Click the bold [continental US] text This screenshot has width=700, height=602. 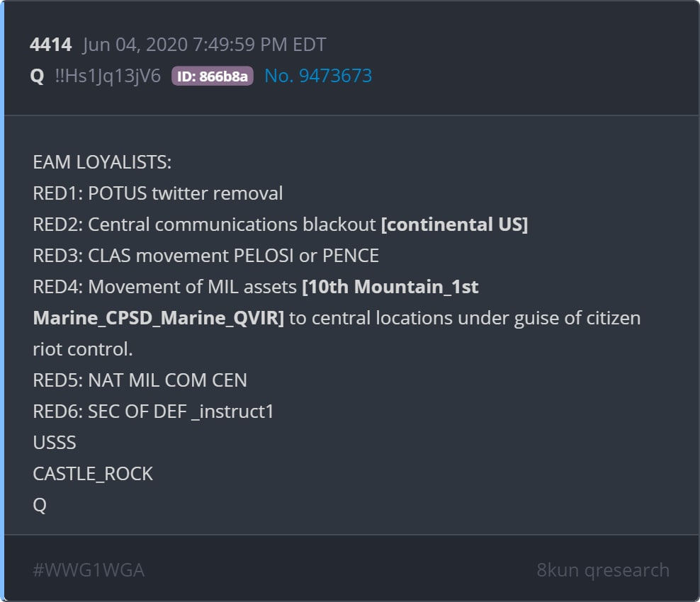click(454, 225)
